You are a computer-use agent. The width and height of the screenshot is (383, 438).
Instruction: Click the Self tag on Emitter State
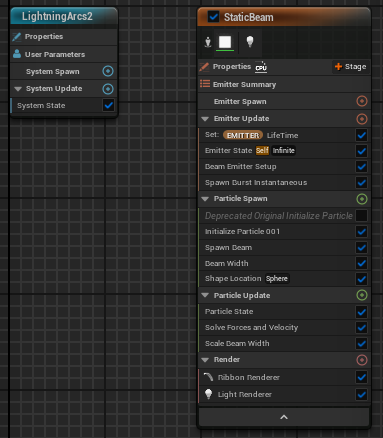262,151
